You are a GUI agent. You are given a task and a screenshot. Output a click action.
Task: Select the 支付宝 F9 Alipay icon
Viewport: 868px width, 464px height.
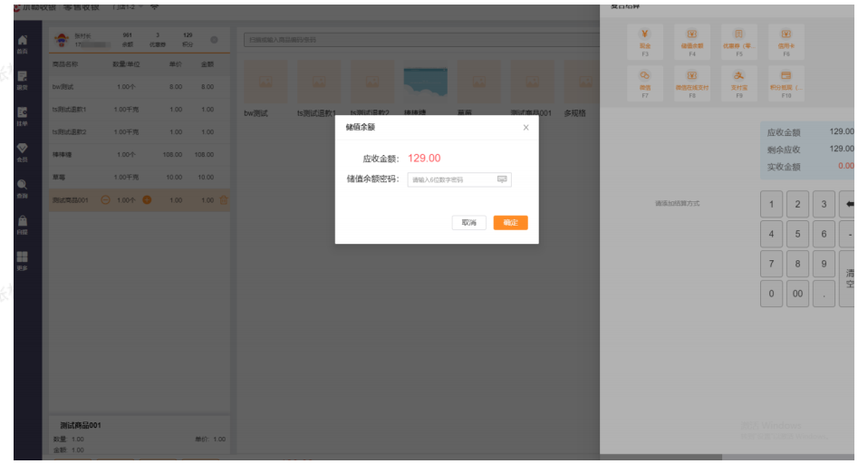(x=739, y=83)
